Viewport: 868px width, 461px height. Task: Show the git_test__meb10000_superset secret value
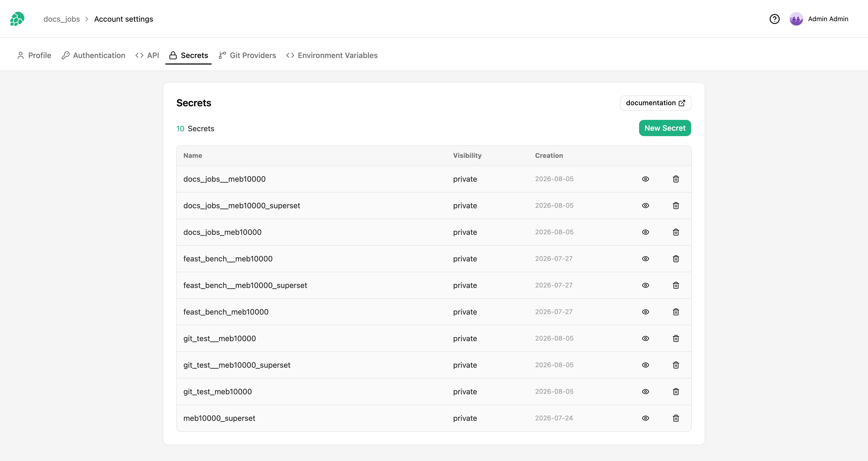pyautogui.click(x=645, y=365)
